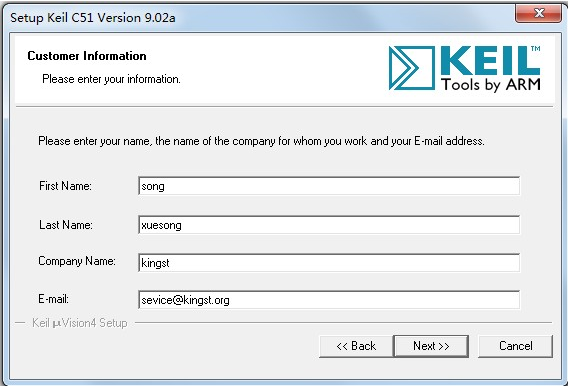Cancel the Keil setup
The width and height of the screenshot is (568, 387).
515,346
